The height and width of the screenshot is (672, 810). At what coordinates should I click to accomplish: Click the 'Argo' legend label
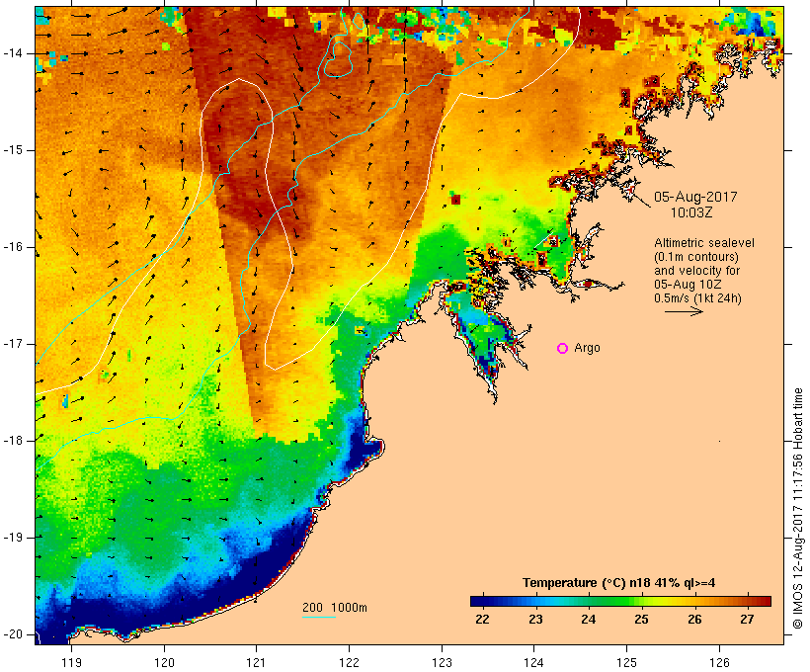coord(588,348)
